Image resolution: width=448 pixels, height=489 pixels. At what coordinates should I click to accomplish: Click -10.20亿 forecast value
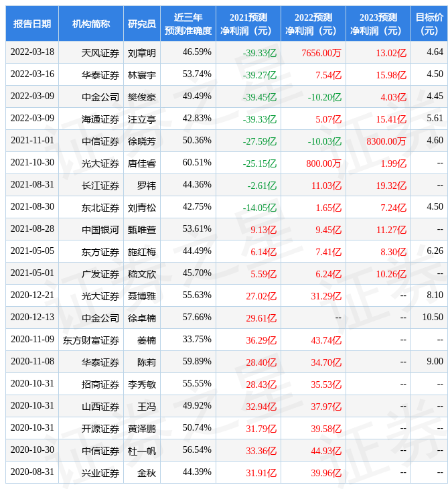pos(325,97)
